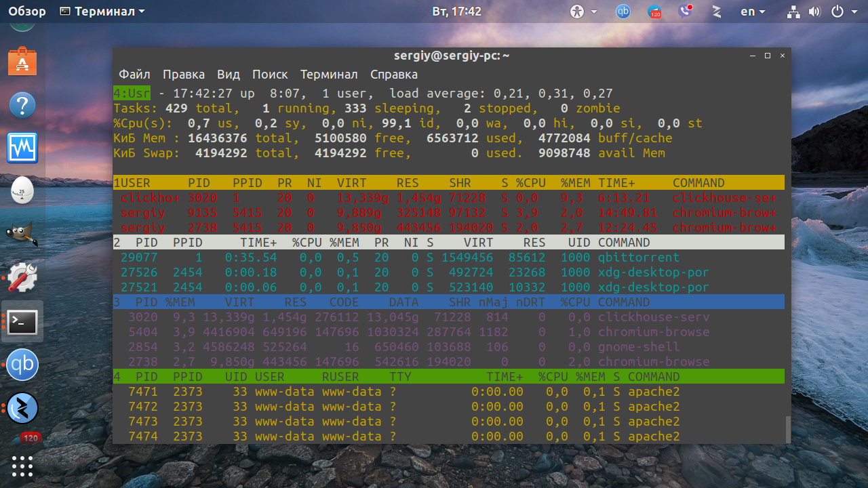Open the egg timer app in dock
This screenshot has width=868, height=488.
coord(22,191)
